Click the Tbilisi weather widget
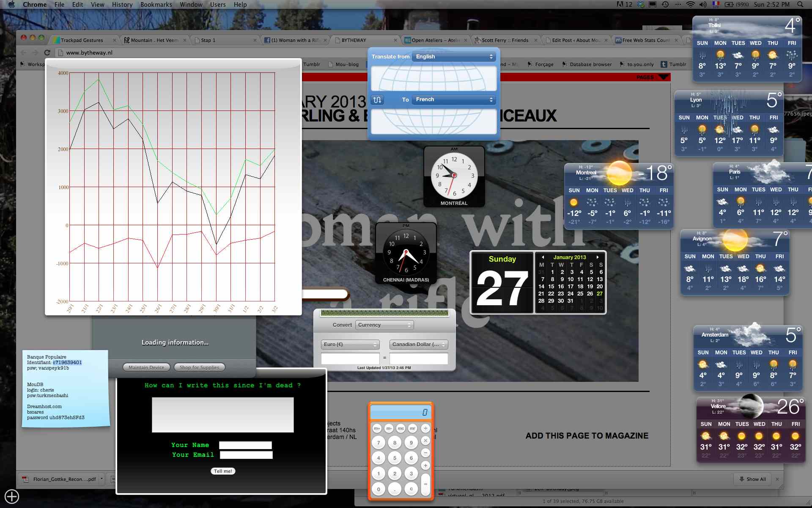This screenshot has width=812, height=508. coord(748,49)
